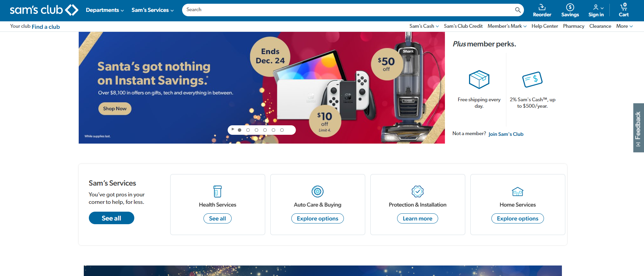
Task: Play the banner carousel
Action: pyautogui.click(x=233, y=129)
